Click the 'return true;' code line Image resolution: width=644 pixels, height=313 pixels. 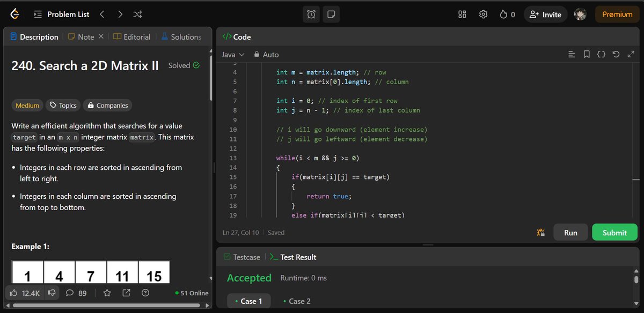[328, 196]
